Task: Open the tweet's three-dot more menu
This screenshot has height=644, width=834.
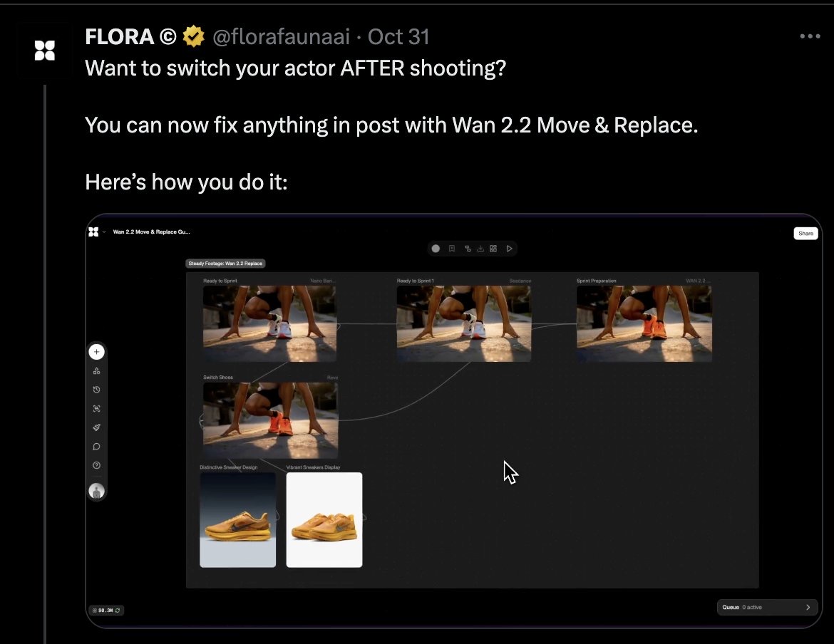Action: pos(810,36)
